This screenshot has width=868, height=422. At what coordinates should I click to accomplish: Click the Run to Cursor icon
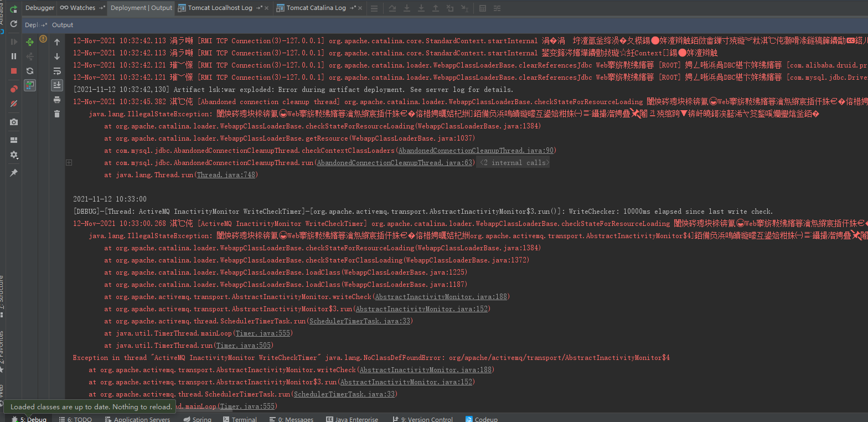click(x=464, y=8)
